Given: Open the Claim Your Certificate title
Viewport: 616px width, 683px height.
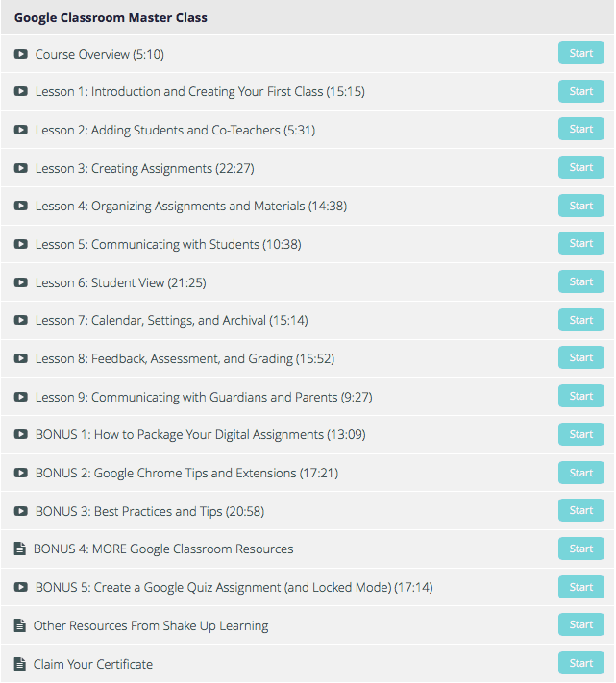Looking at the screenshot, I should (x=93, y=665).
